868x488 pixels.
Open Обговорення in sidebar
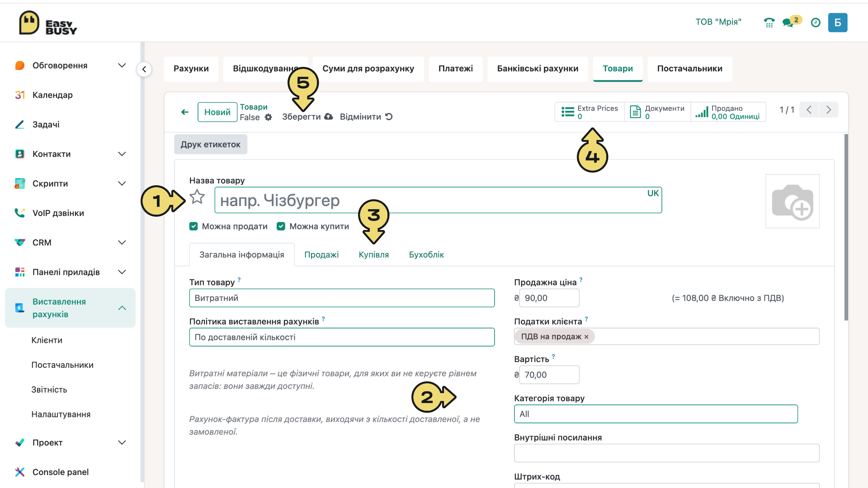coord(60,66)
